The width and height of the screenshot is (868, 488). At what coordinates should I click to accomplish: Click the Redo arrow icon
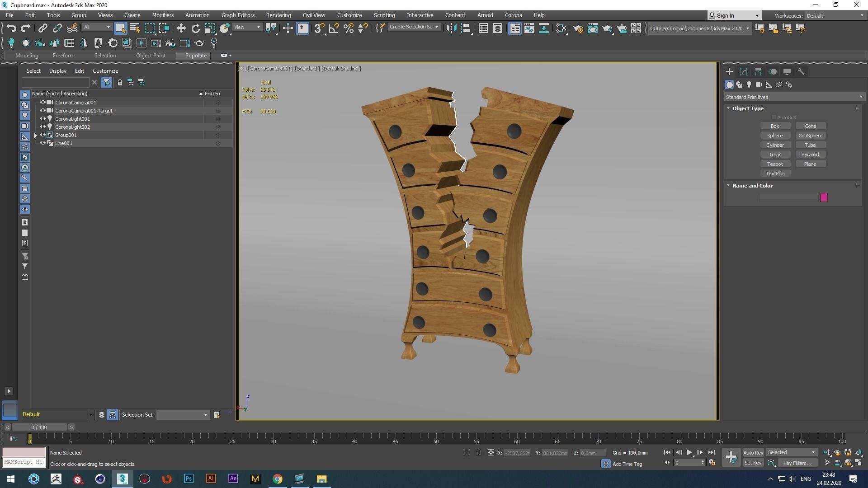tap(26, 28)
